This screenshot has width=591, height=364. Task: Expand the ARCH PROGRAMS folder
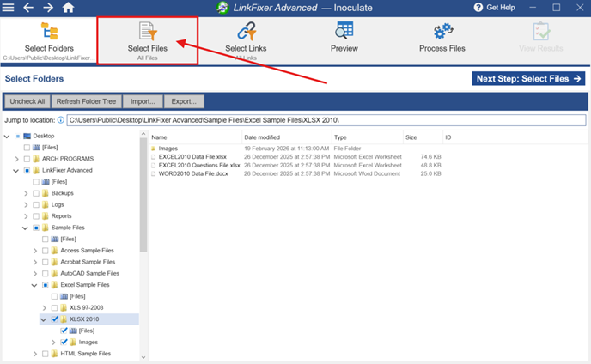(16, 159)
